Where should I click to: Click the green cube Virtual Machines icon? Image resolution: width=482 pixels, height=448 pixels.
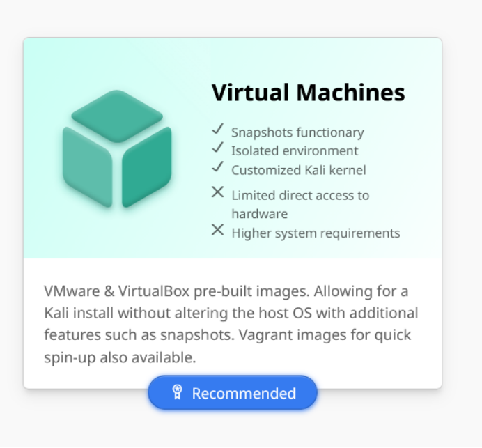tap(117, 149)
